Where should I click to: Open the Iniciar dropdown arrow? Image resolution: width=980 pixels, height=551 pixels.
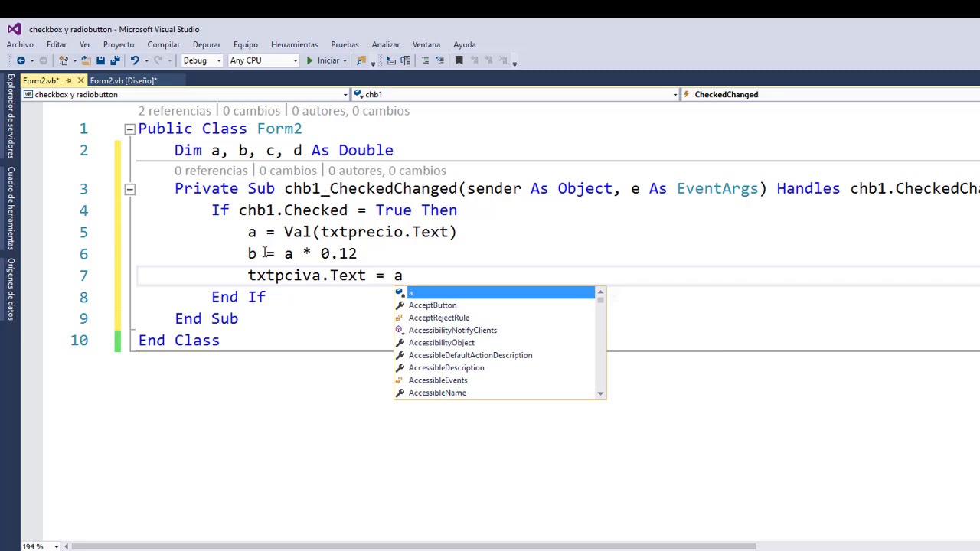pos(345,60)
